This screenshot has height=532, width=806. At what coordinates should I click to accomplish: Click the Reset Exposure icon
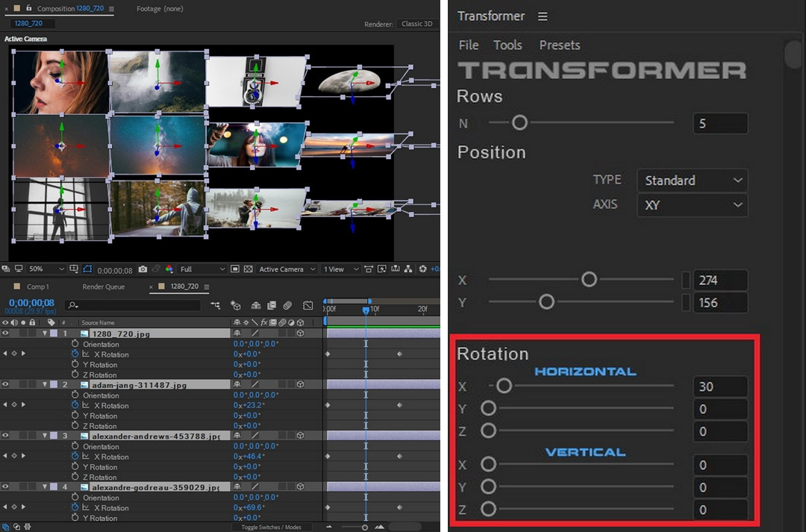[x=422, y=269]
